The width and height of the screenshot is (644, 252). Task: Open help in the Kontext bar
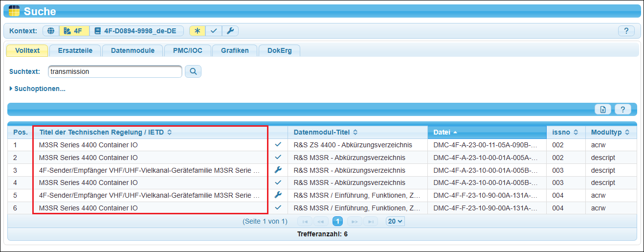[x=626, y=31]
